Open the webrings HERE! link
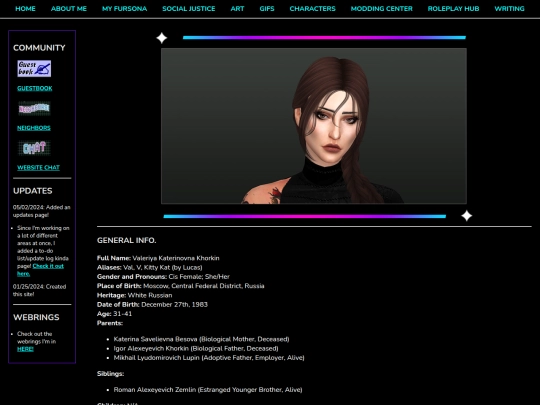540x405 pixels. [x=25, y=349]
